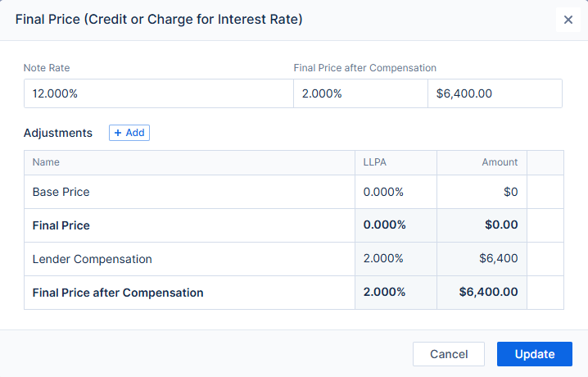The width and height of the screenshot is (588, 377).
Task: Click the LLPA column header
Action: 374,162
